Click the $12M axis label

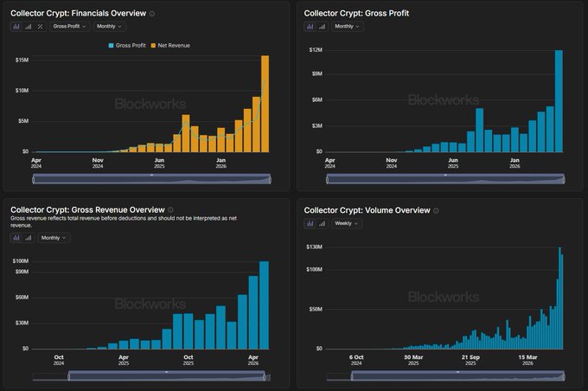(x=316, y=50)
